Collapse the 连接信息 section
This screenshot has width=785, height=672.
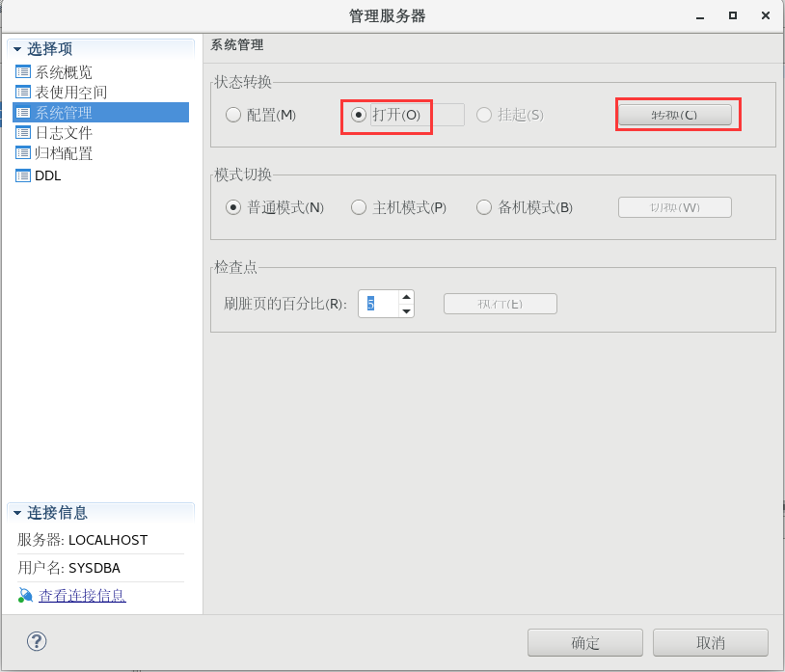point(17,513)
